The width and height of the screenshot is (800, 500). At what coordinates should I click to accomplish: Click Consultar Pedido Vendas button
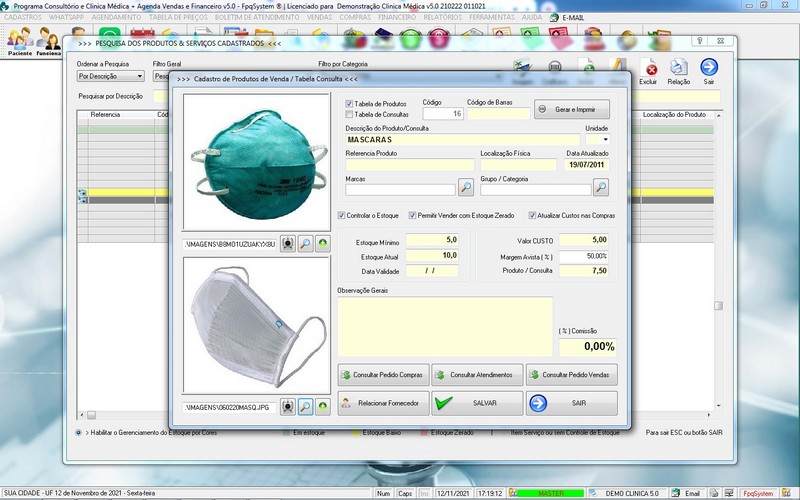571,374
